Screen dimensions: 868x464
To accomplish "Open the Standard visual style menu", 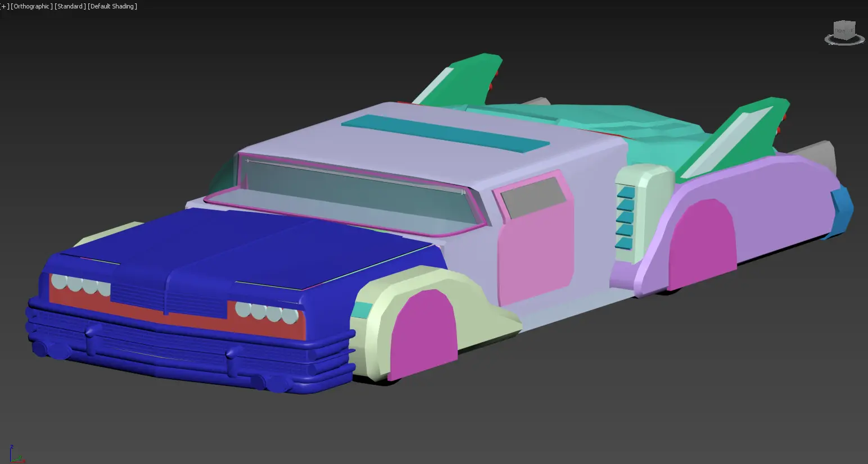I will (70, 6).
